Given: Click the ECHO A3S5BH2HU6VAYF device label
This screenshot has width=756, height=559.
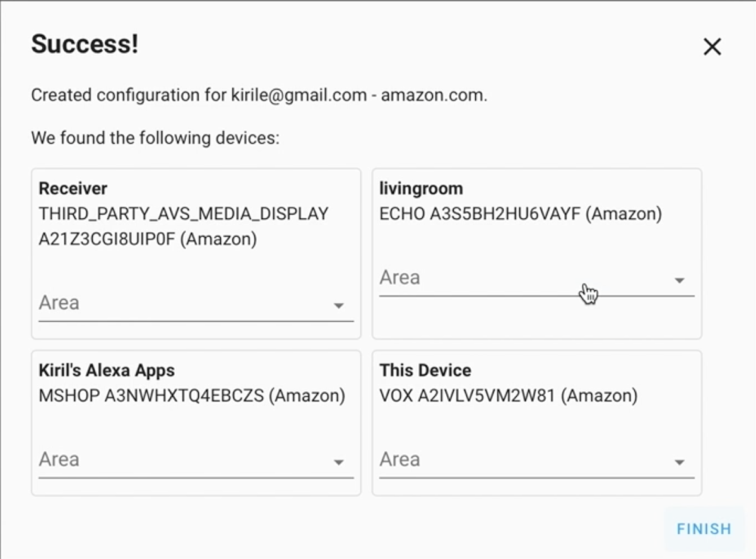Looking at the screenshot, I should pyautogui.click(x=520, y=215).
